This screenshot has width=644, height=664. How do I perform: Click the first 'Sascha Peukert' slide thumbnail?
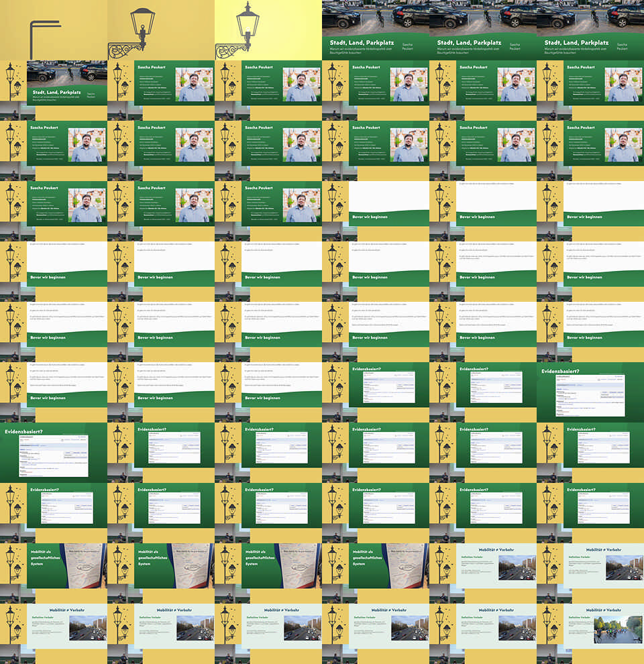click(161, 91)
